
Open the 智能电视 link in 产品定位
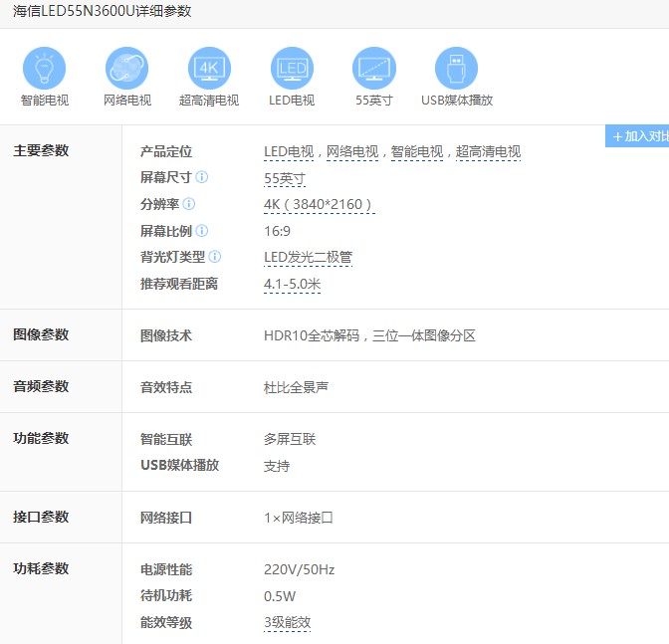(417, 152)
